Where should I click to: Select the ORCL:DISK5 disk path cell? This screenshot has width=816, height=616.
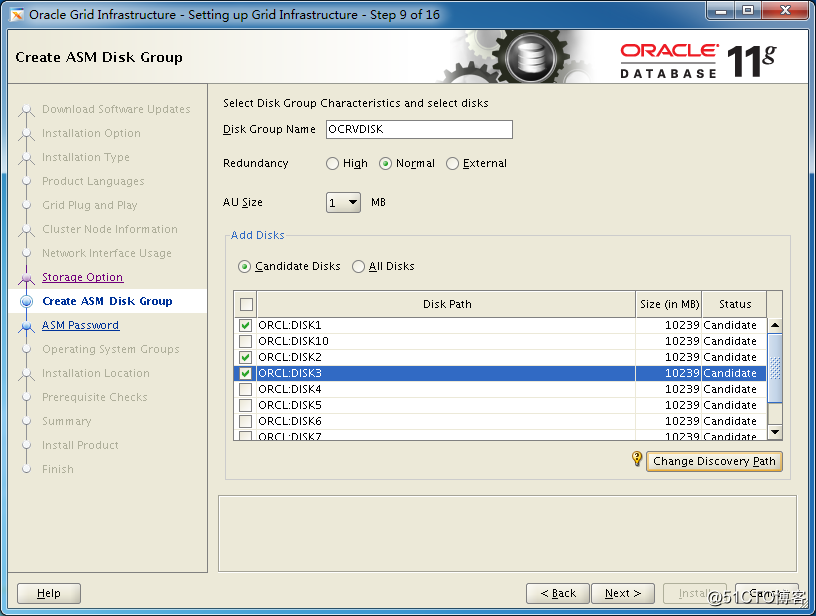click(x=446, y=406)
